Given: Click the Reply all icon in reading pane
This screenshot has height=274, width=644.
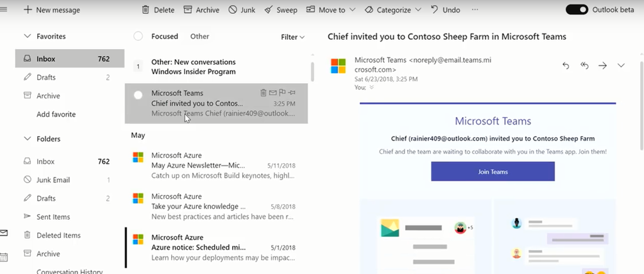Looking at the screenshot, I should pyautogui.click(x=584, y=66).
